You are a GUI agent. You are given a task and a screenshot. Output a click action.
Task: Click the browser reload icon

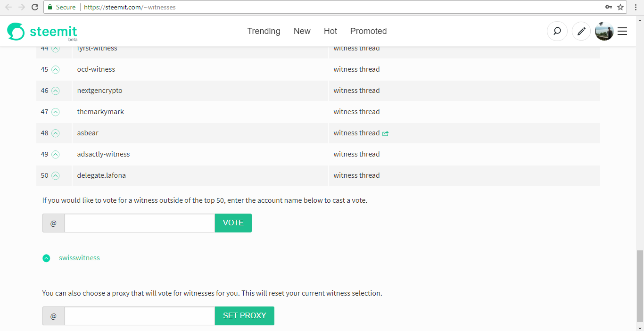pos(35,7)
